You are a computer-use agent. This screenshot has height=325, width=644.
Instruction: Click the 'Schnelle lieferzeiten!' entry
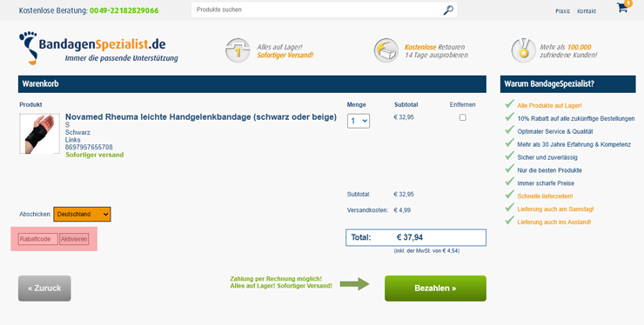(545, 196)
